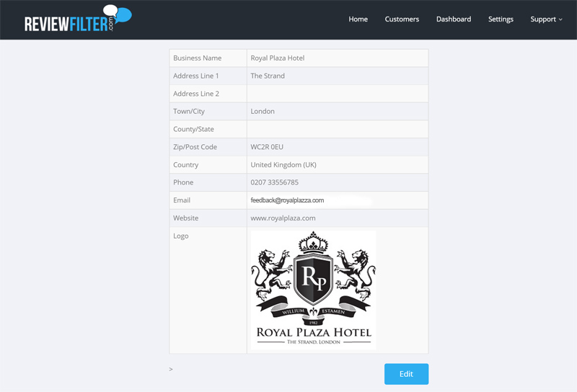
Task: Click the Town/City label
Action: [189, 112]
